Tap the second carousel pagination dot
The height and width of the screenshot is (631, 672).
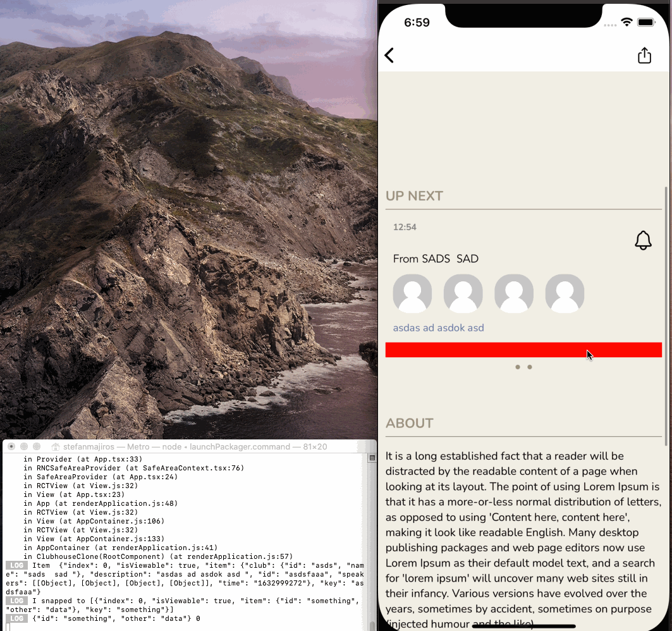[530, 367]
